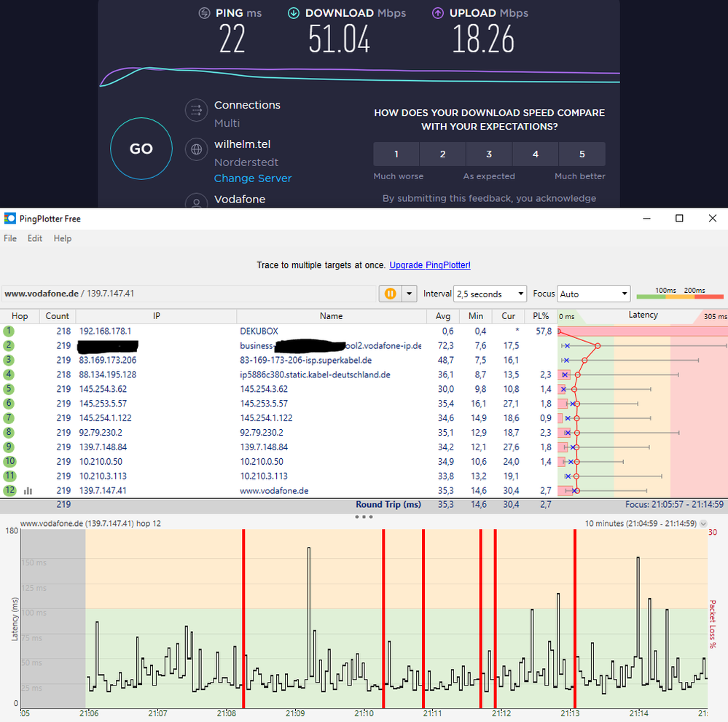
Task: Click the IP column header
Action: point(157,315)
